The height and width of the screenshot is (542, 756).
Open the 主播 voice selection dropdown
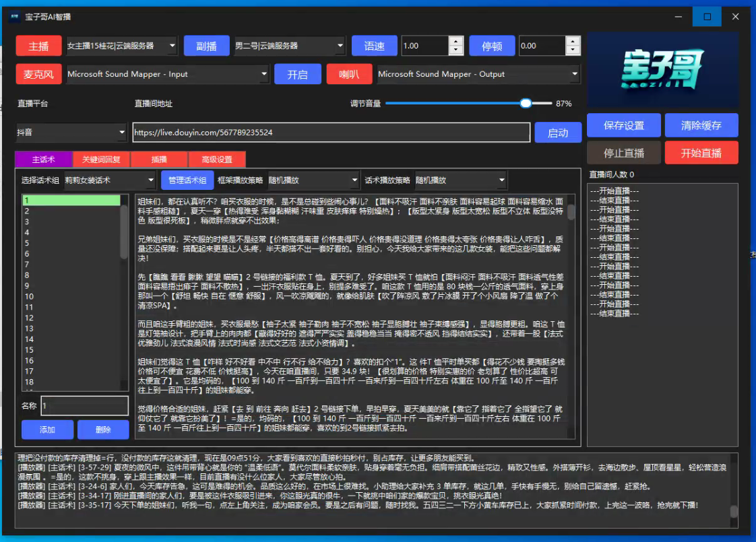pos(122,46)
